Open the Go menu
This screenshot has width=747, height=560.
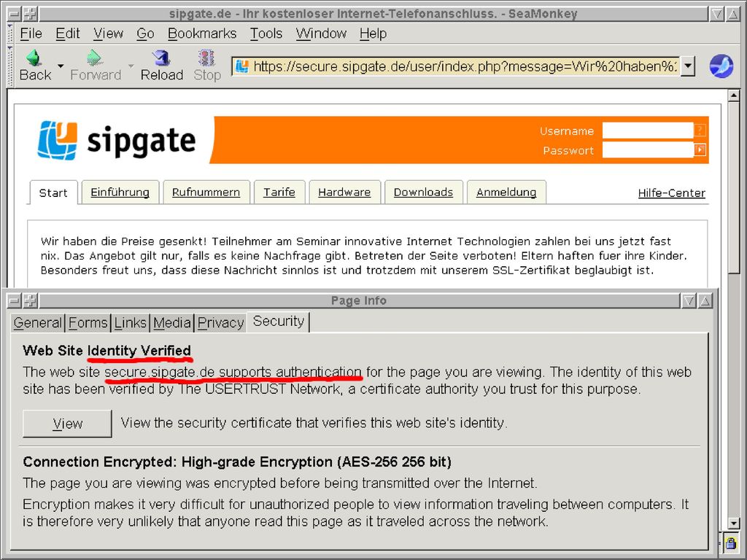145,34
